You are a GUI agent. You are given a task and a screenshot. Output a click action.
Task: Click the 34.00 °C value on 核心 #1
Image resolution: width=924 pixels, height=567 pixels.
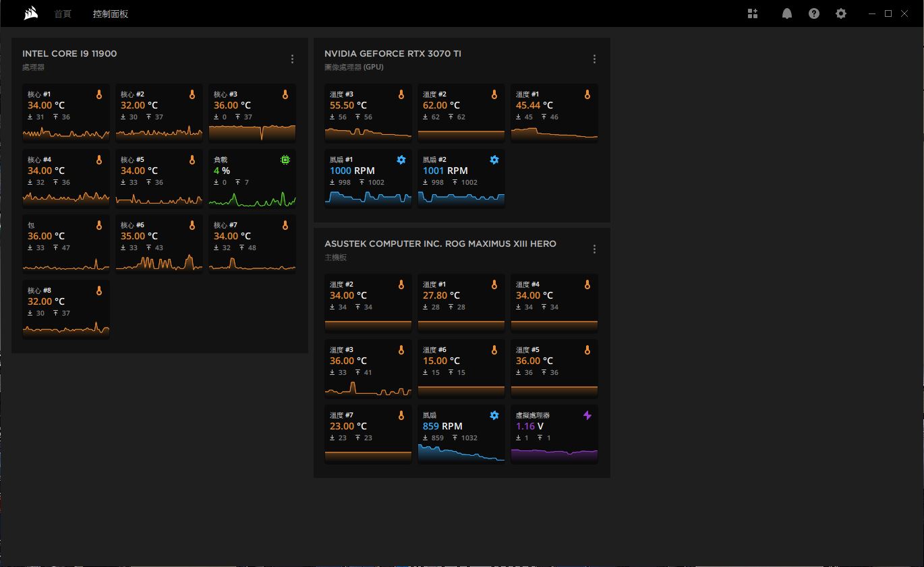click(46, 105)
